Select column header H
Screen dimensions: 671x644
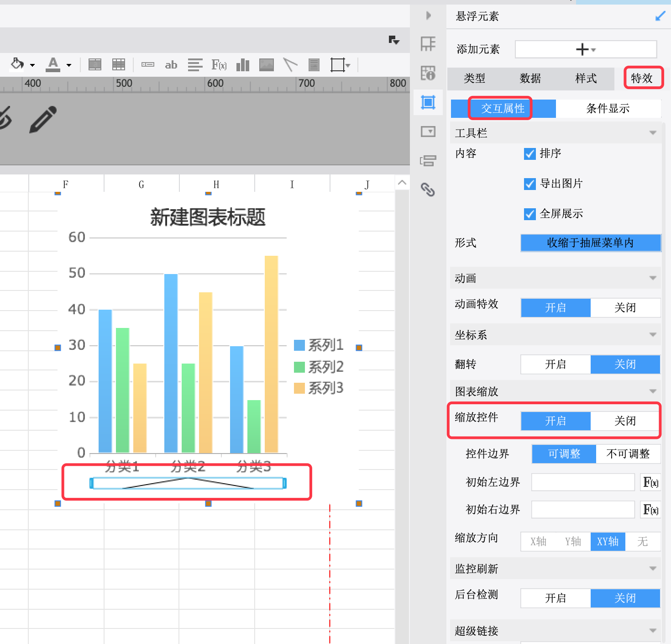(217, 185)
